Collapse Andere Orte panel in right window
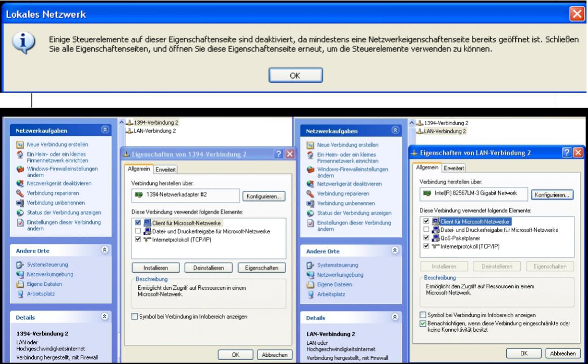The width and height of the screenshot is (588, 364). point(395,250)
